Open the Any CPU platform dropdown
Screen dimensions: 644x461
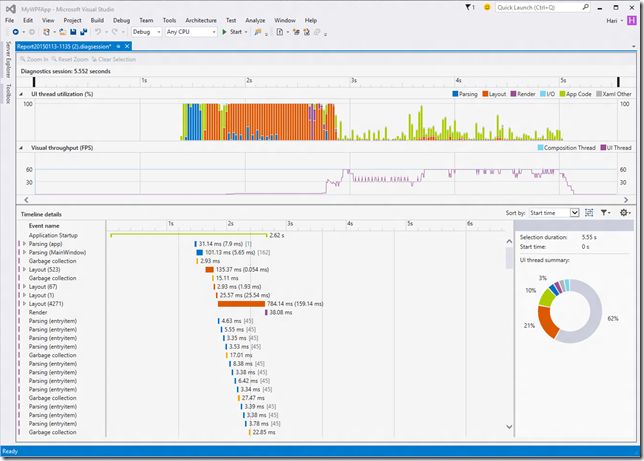point(191,32)
